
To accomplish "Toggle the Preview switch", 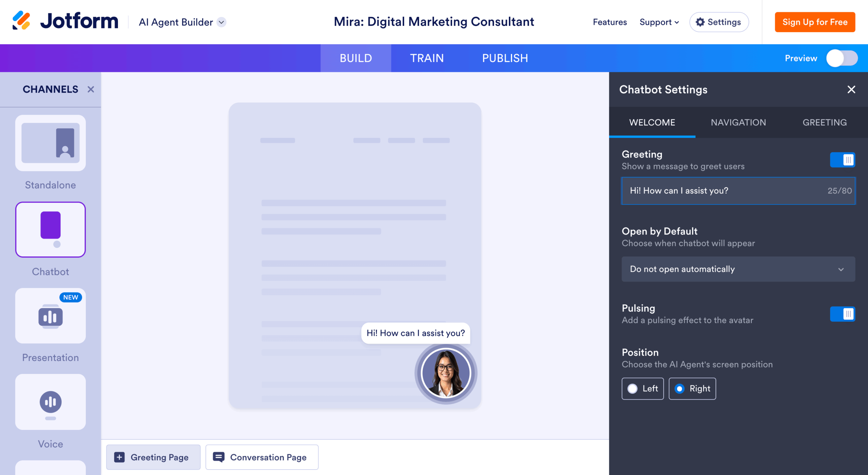I will click(842, 58).
